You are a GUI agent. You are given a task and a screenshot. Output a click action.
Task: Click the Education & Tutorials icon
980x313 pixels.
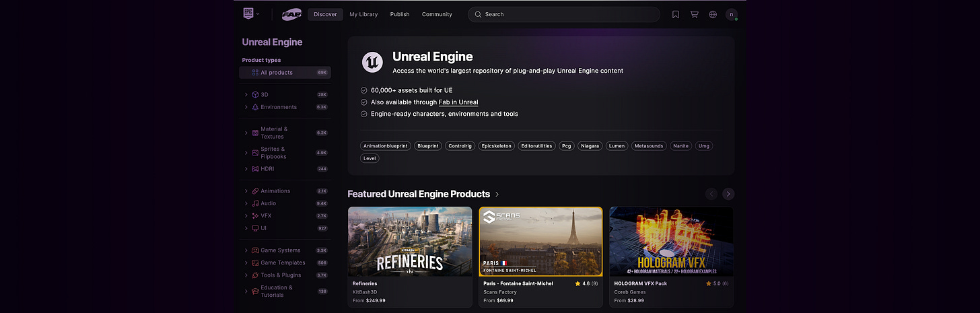[255, 291]
